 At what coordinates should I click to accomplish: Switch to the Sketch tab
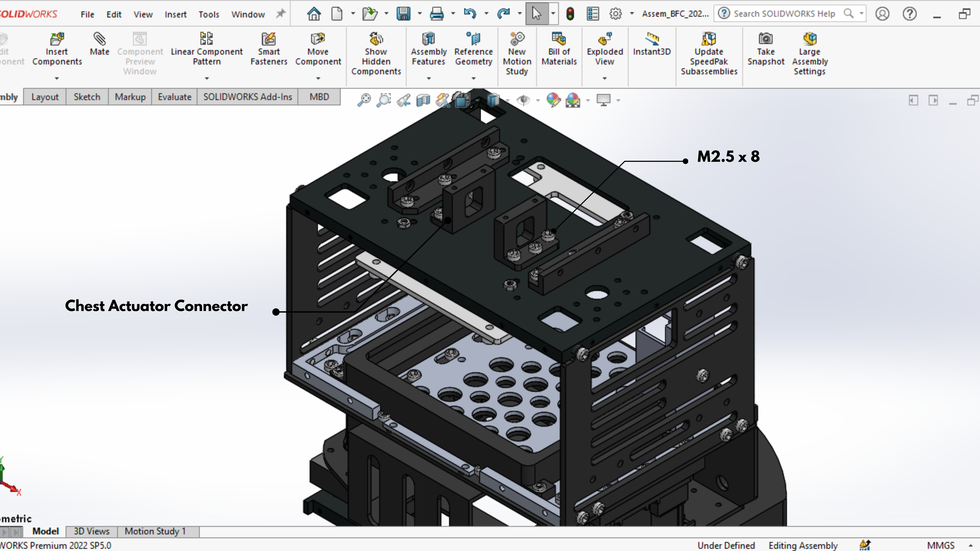click(87, 97)
